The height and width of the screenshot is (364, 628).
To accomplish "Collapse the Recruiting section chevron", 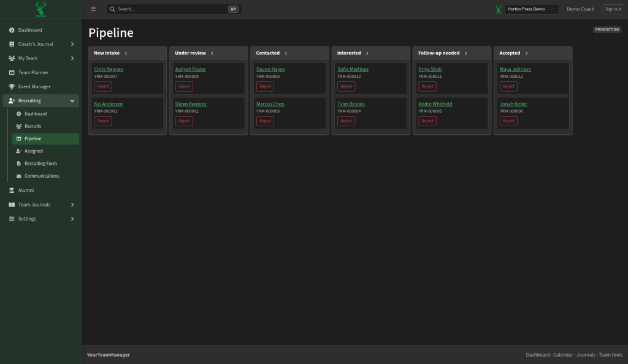I will pyautogui.click(x=72, y=100).
